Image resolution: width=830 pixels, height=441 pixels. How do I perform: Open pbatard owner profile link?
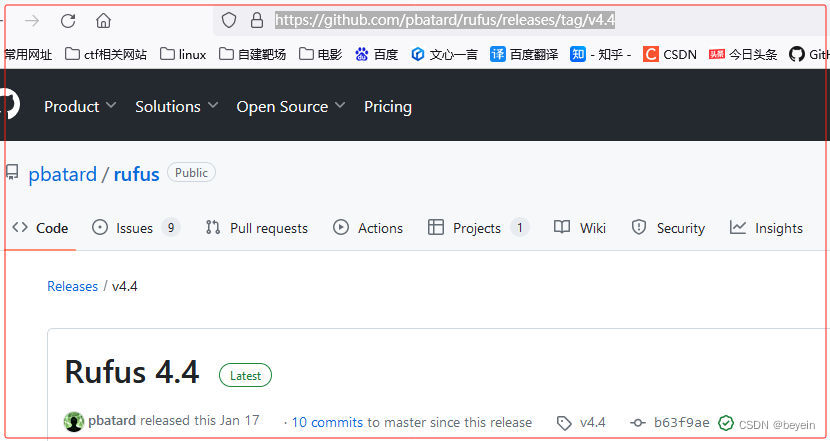62,174
